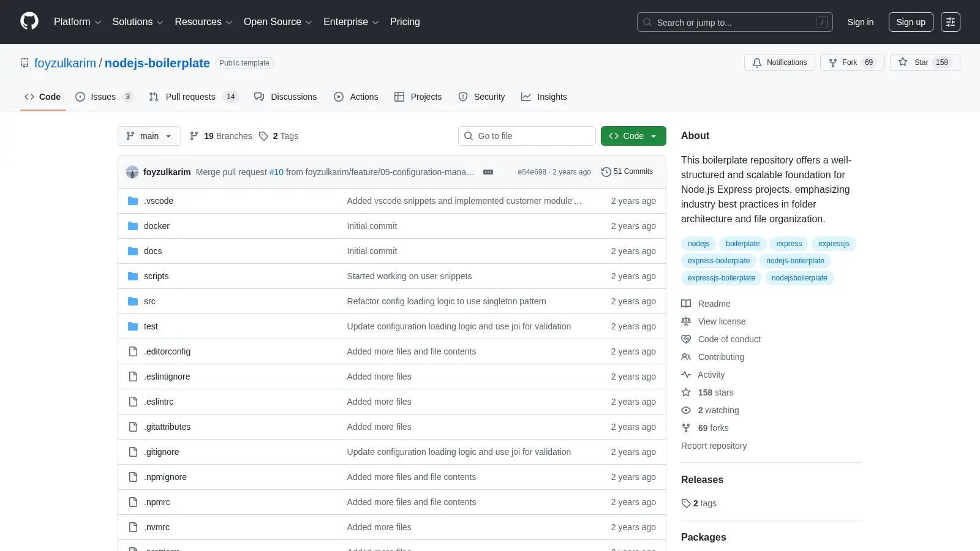
Task: Switch to the Insights tab
Action: [x=544, y=97]
